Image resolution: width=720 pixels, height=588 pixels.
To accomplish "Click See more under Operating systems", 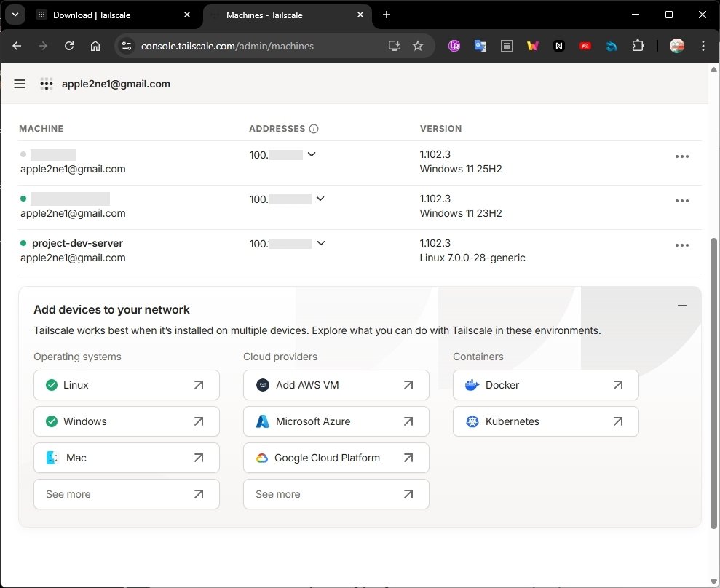I will (x=126, y=494).
